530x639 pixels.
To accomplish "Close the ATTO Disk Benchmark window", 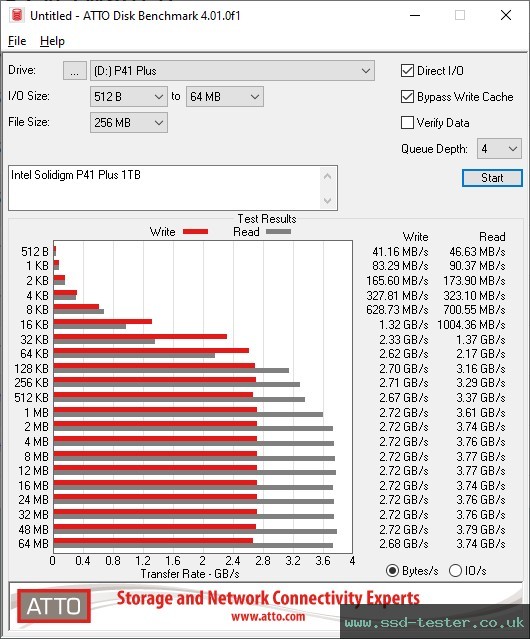I will coord(506,15).
